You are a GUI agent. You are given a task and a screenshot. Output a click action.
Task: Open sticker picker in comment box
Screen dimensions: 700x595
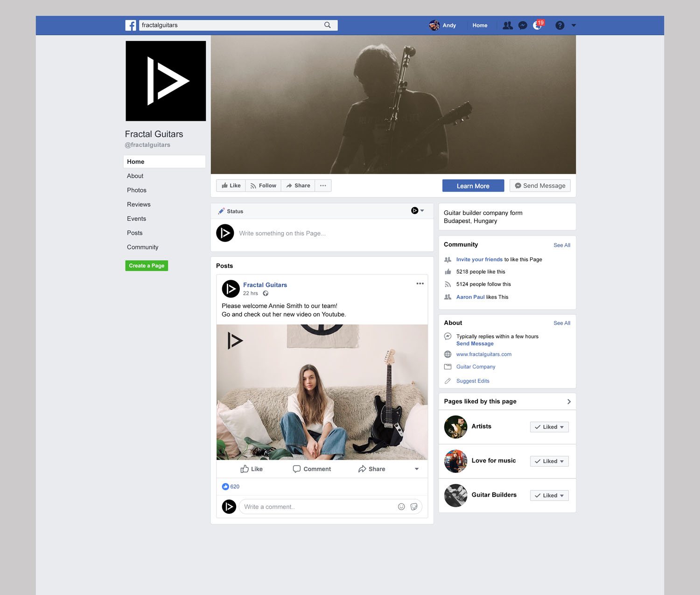[x=414, y=507]
